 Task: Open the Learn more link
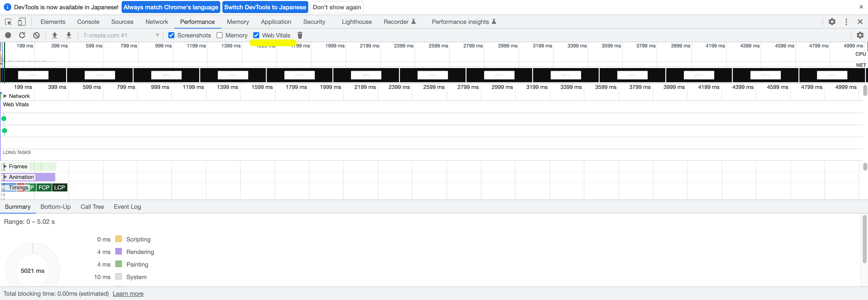[128, 294]
